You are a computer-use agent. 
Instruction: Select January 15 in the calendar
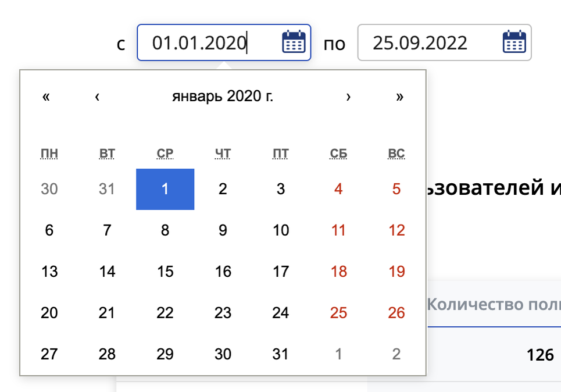coord(165,271)
